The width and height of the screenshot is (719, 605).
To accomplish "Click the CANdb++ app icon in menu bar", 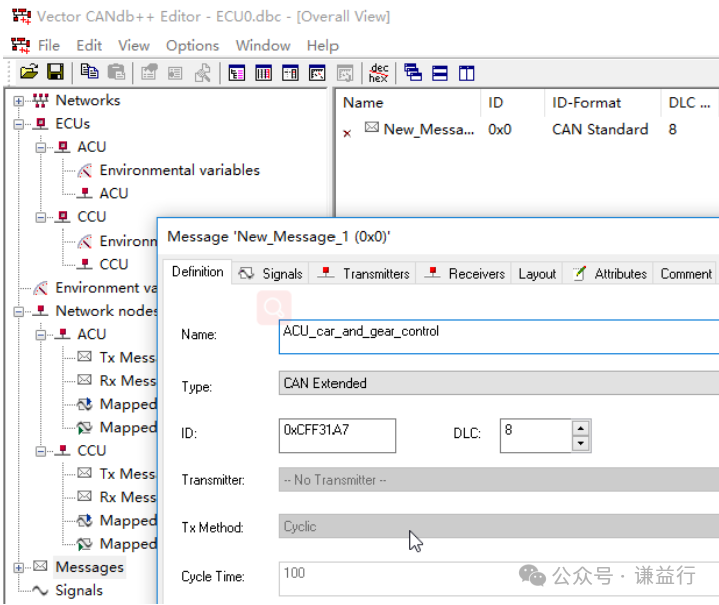I will click(21, 45).
